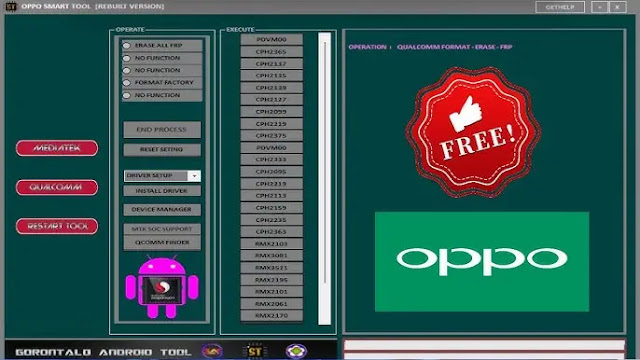
Task: Click the RESET SETING button
Action: click(162, 149)
